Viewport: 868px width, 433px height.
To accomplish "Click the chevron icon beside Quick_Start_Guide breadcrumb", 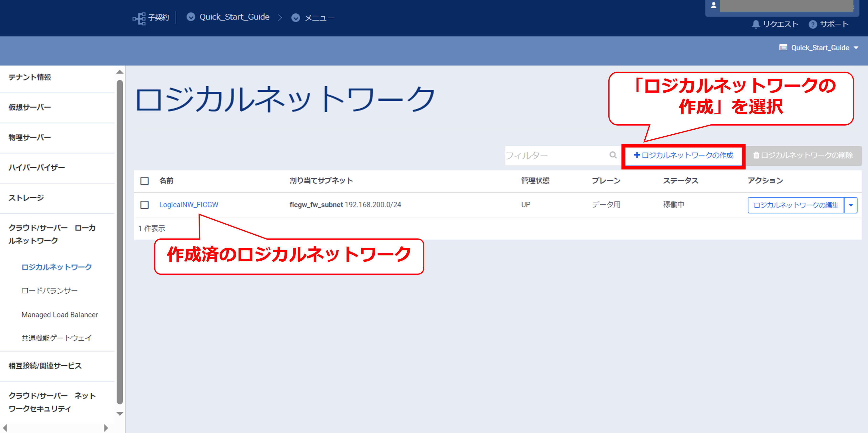I will [x=191, y=17].
